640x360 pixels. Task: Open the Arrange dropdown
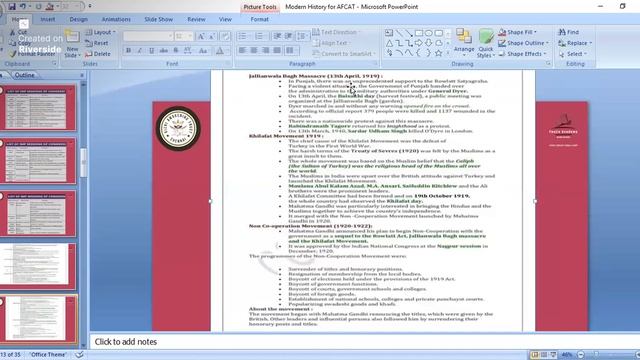pos(464,43)
